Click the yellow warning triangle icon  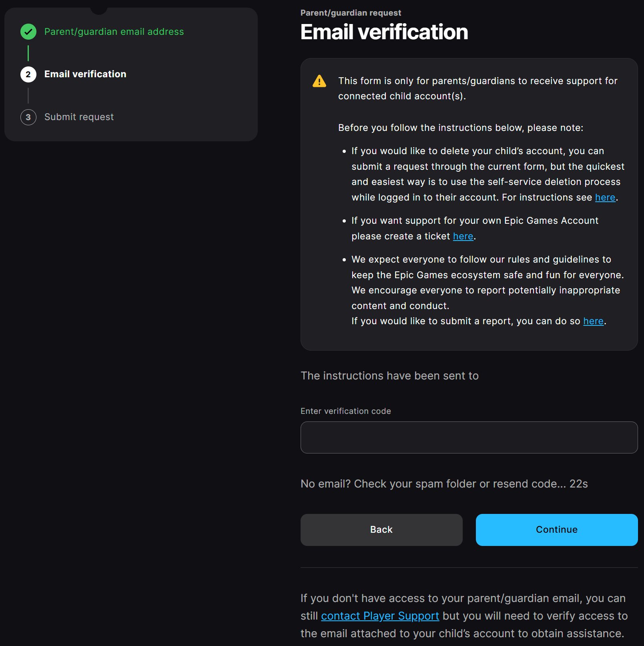tap(319, 81)
